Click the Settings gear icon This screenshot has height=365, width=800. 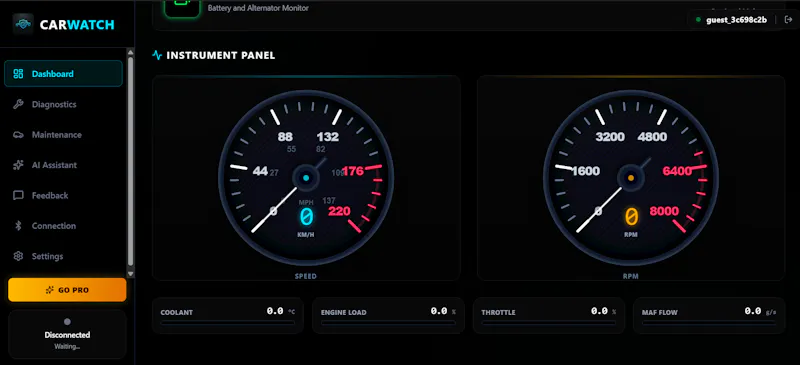coord(18,256)
